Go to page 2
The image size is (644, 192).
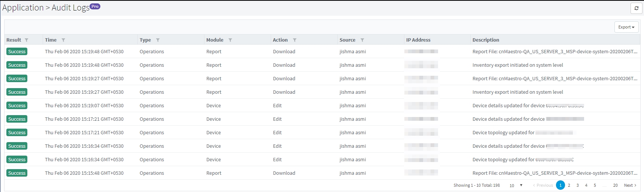point(569,185)
